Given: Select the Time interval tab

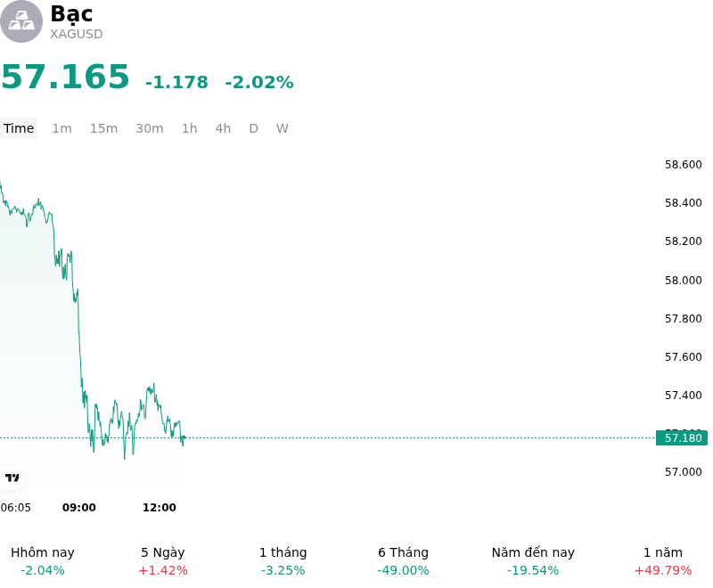Looking at the screenshot, I should coord(19,128).
